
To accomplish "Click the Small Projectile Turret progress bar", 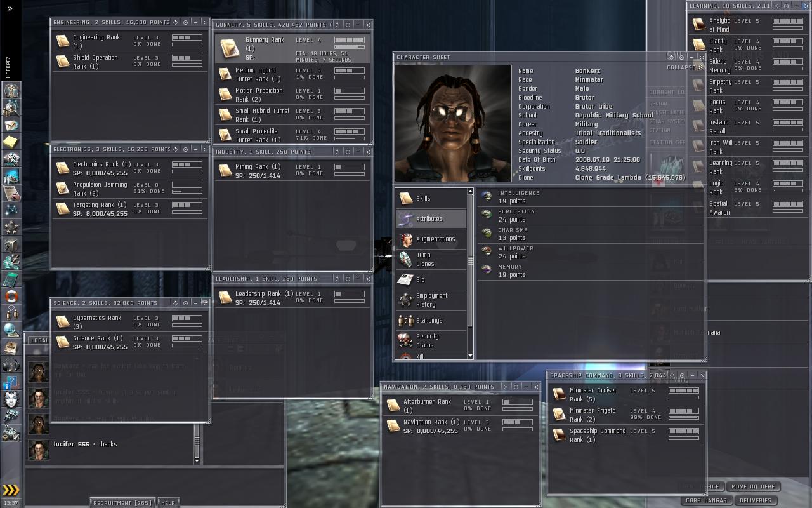I will tap(349, 138).
